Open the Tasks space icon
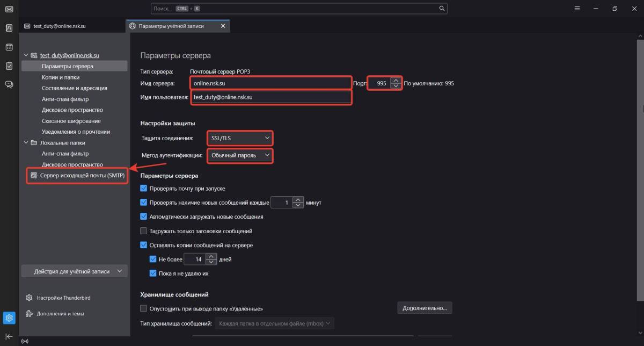The width and height of the screenshot is (644, 346). 9,66
